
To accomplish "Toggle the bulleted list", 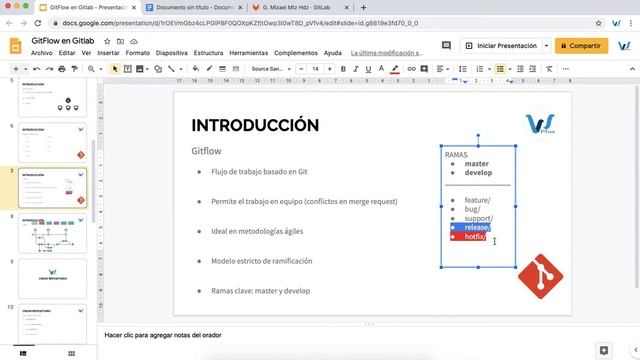I will click(500, 69).
